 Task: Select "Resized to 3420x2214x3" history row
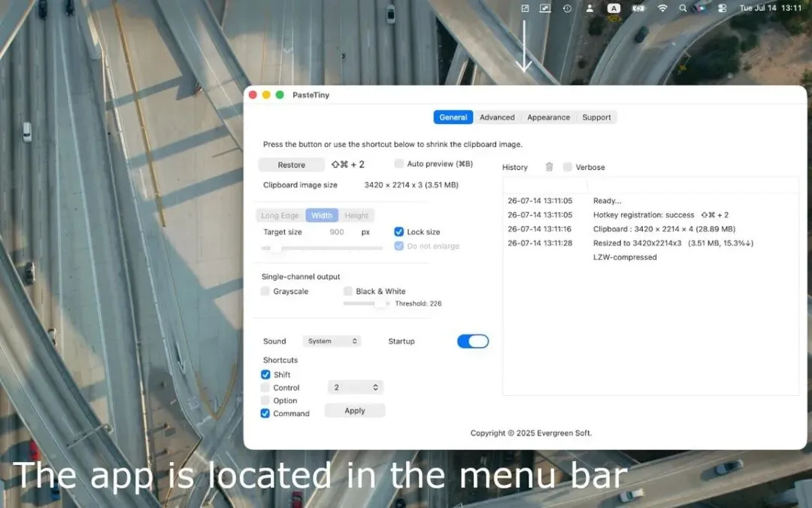[x=650, y=242]
